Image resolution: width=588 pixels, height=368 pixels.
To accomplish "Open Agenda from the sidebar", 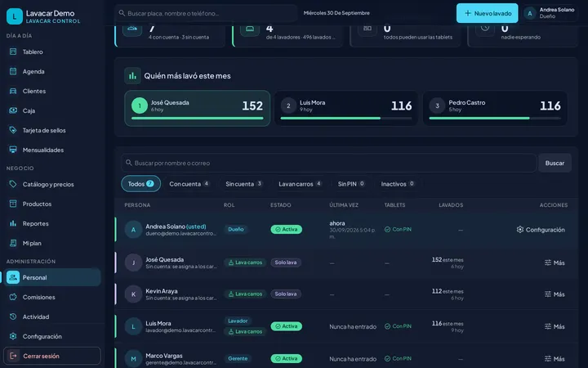I will point(52,71).
